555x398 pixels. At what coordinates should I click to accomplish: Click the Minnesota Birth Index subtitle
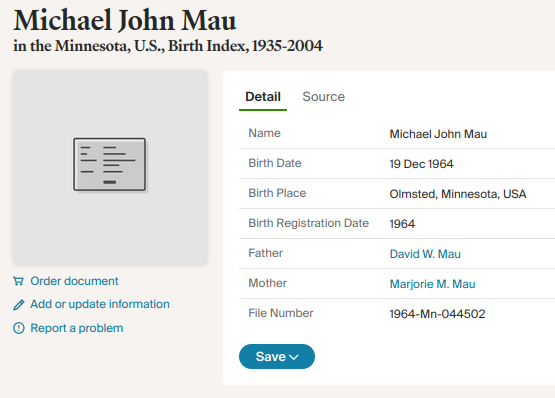tap(168, 46)
